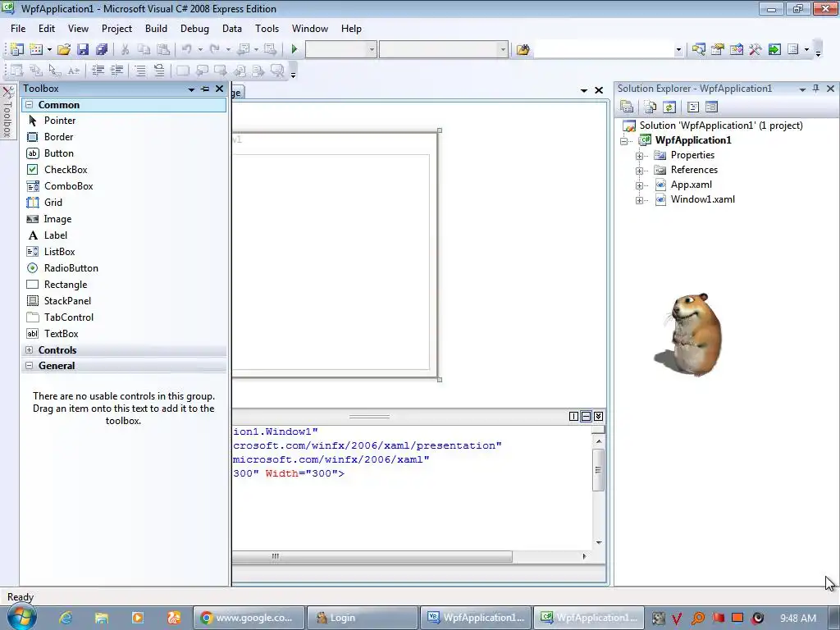Toggle auto-hide pin on Solution Explorer
Image resolution: width=840 pixels, height=630 pixels.
(x=816, y=89)
